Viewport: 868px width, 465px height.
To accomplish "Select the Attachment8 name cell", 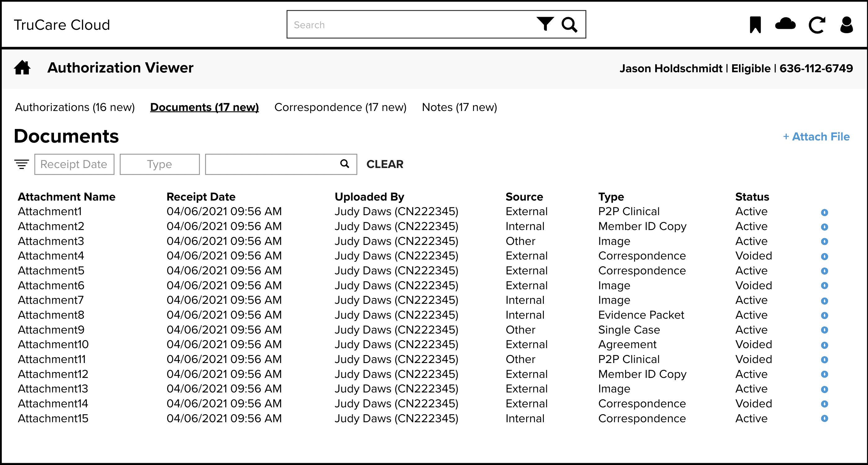I will click(51, 315).
